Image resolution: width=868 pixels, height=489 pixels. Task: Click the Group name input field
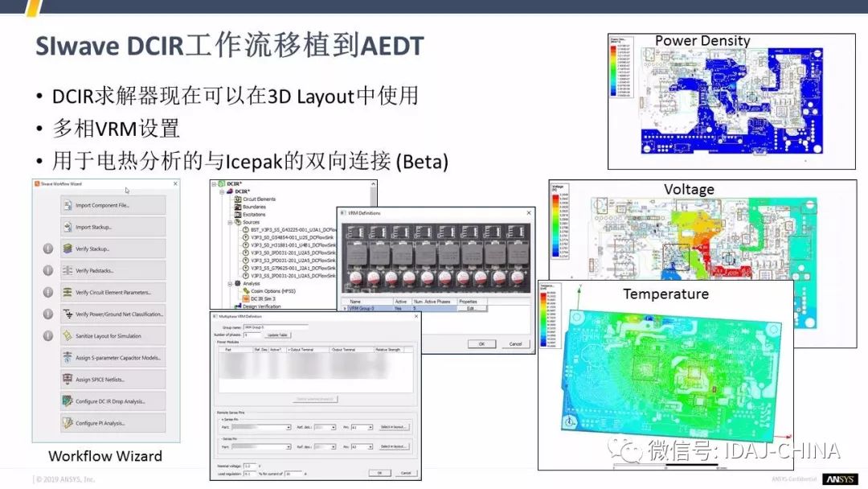click(x=276, y=327)
